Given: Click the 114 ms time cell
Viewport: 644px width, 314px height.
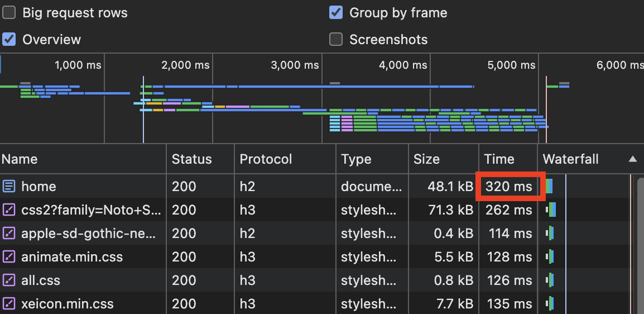Looking at the screenshot, I should coord(510,234).
